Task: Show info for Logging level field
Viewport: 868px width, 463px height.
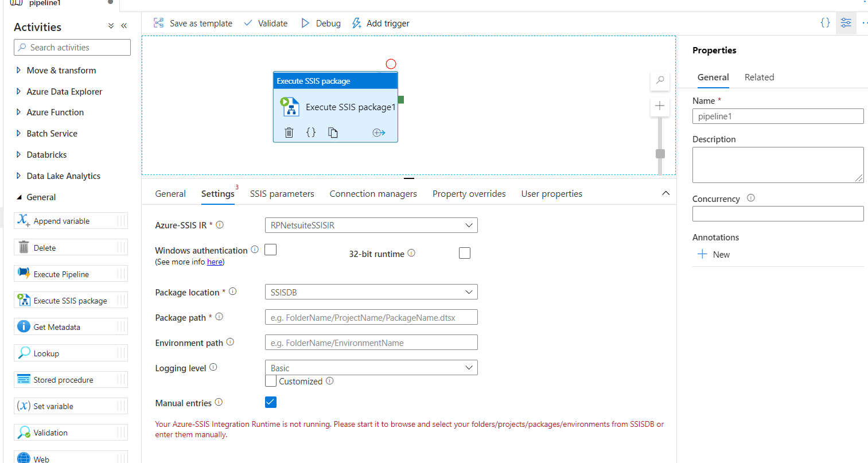Action: point(213,367)
